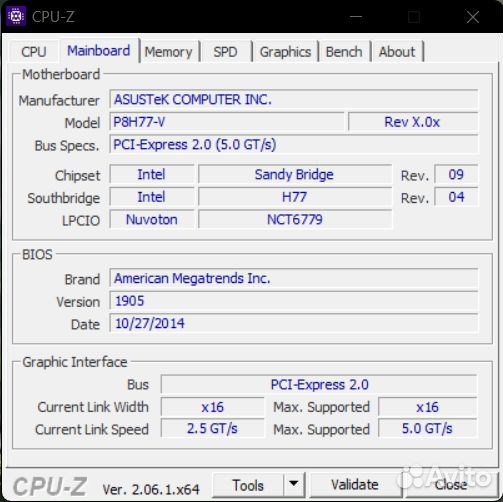Open the Memory tab

point(168,52)
